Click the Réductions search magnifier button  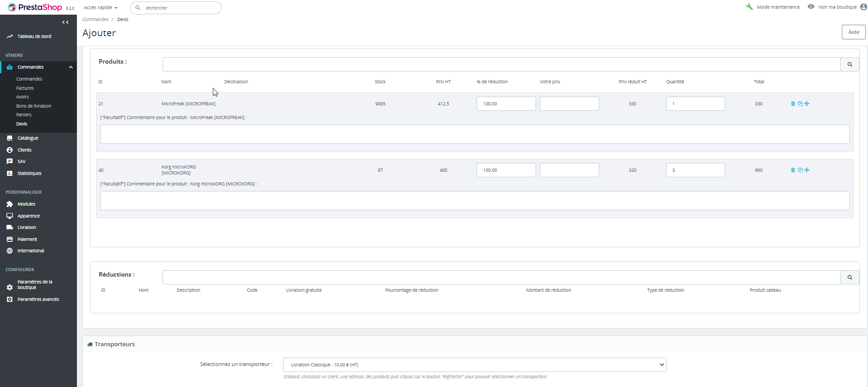coord(850,278)
